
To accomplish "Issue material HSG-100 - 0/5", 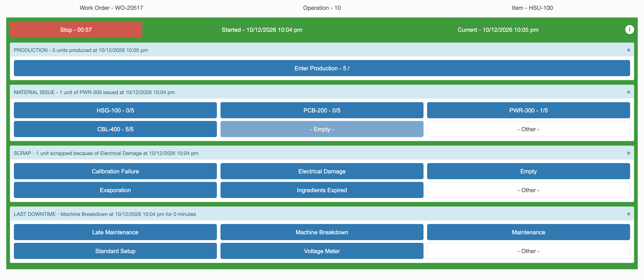I will coord(115,110).
